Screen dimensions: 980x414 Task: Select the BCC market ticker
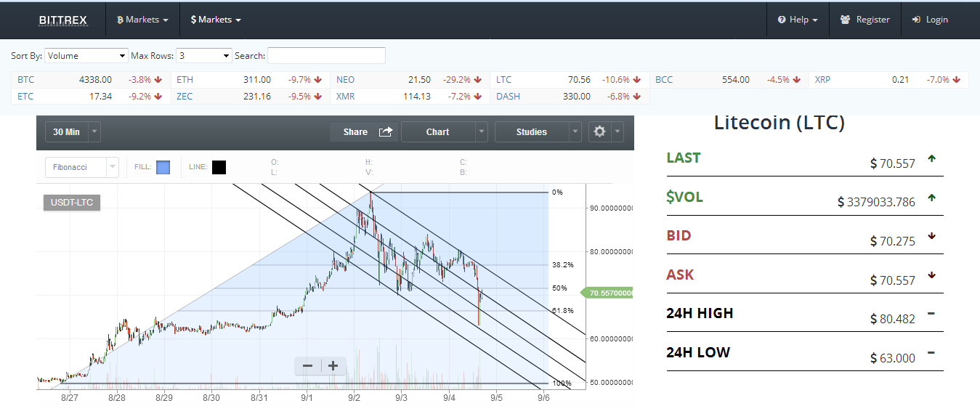click(729, 80)
